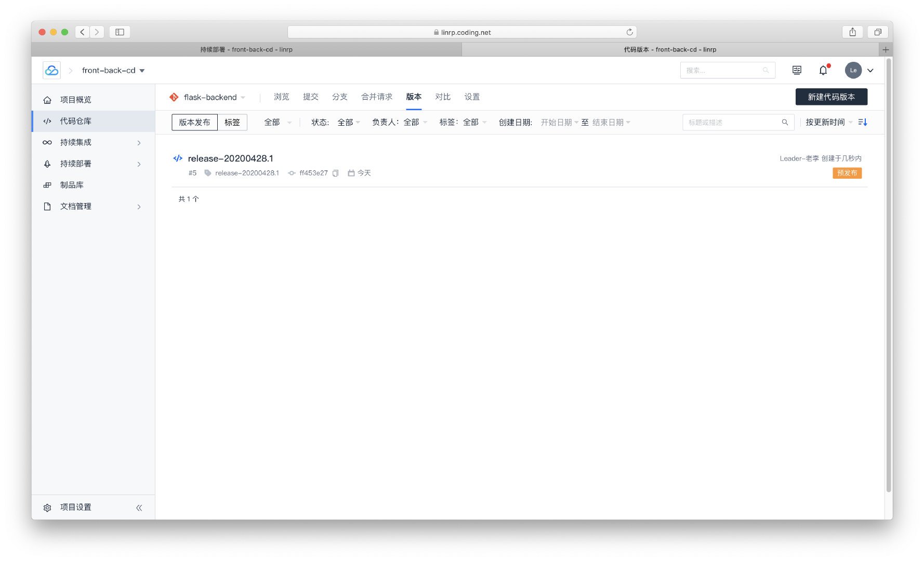This screenshot has width=924, height=561.
Task: Open the first 全部 filter dropdown
Action: [278, 122]
